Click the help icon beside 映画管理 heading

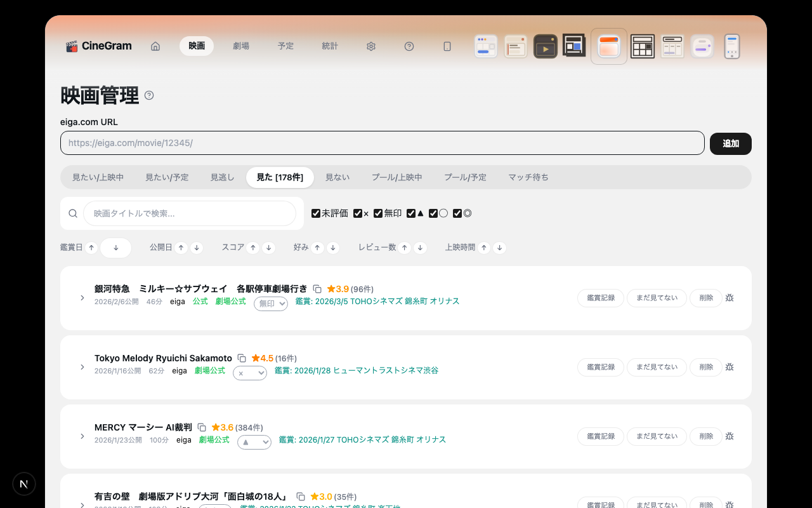pyautogui.click(x=149, y=95)
